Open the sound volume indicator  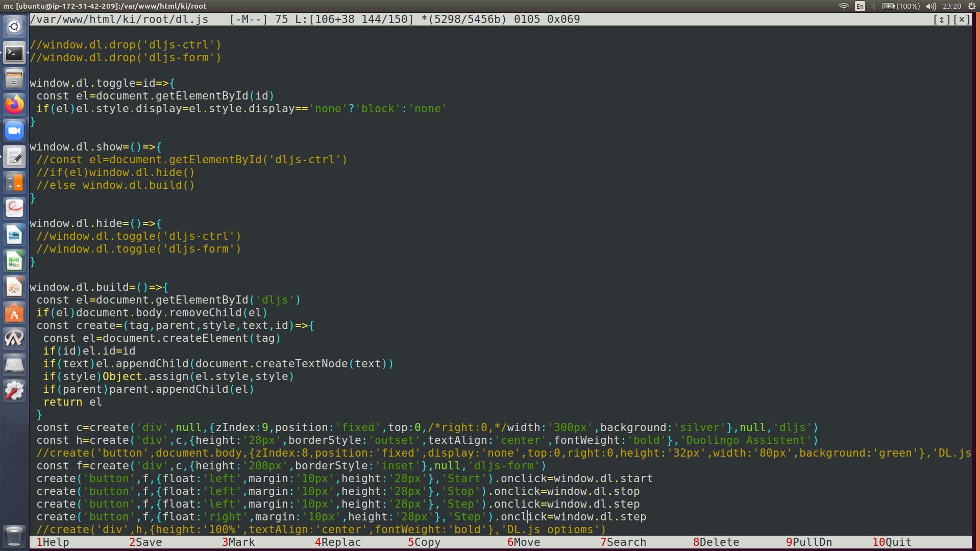coord(931,6)
